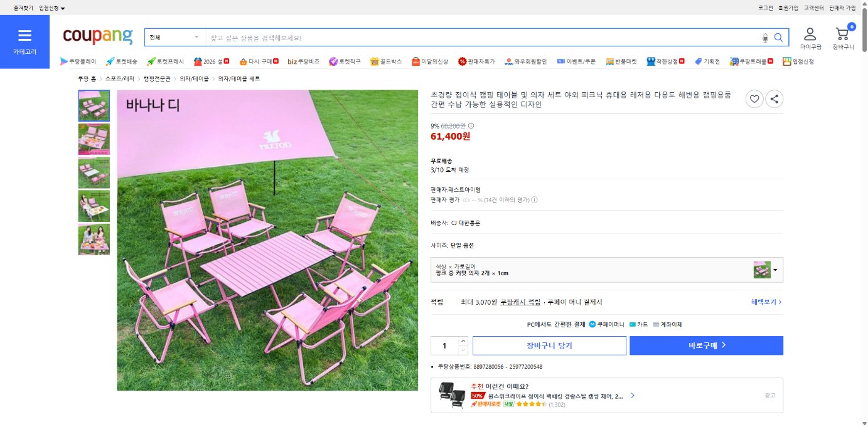Click the 마이쿠팡 person icon
This screenshot has width=868, height=427.
(x=809, y=34)
